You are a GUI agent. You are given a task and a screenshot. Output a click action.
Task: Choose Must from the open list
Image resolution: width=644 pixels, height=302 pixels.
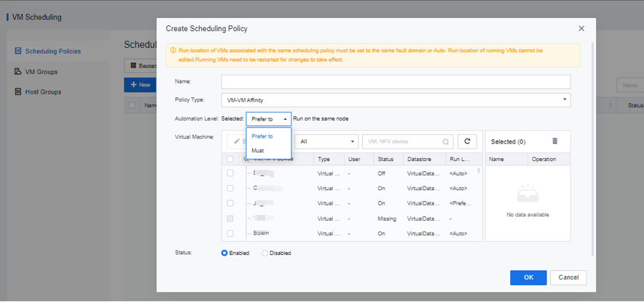(269, 150)
